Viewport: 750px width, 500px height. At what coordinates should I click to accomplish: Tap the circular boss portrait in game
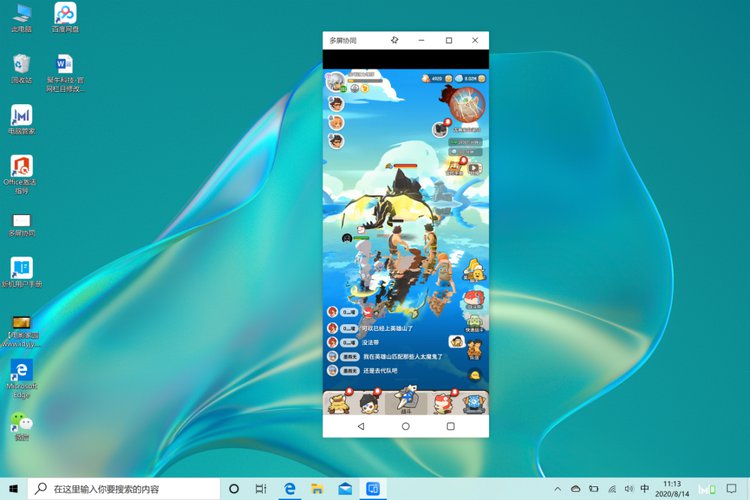[466, 103]
